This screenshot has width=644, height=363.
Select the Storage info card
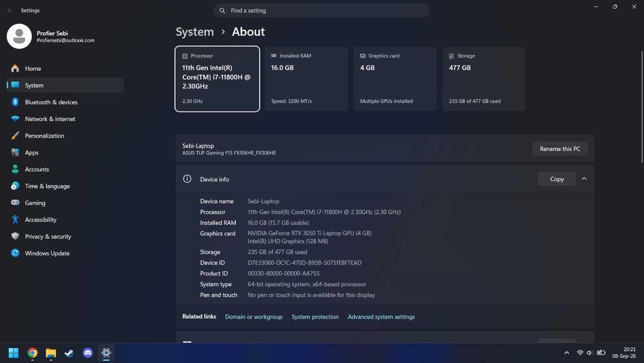click(x=484, y=79)
